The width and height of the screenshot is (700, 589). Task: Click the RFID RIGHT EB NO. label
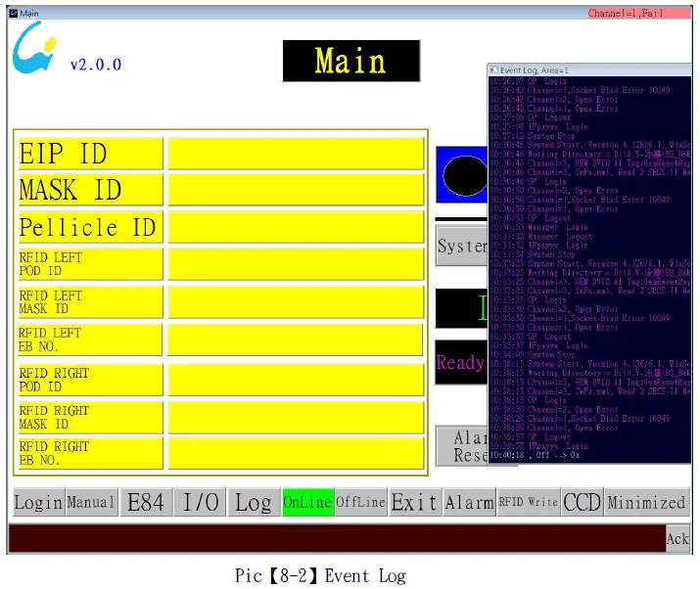[x=91, y=453]
